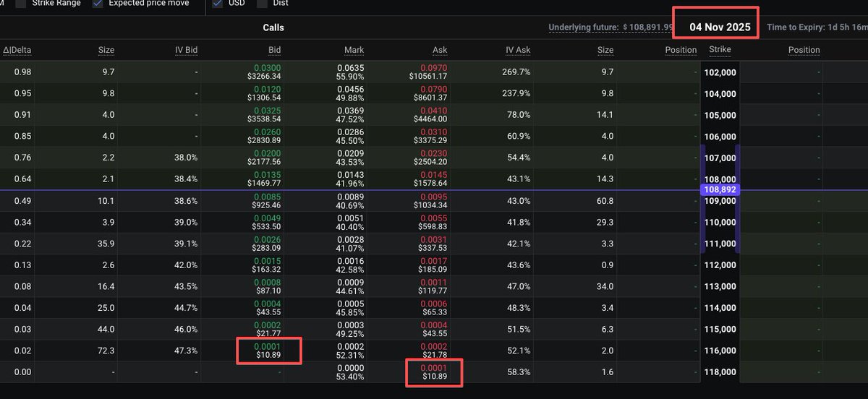Select the 110,000 strike row
The image size is (868, 399).
(x=720, y=223)
